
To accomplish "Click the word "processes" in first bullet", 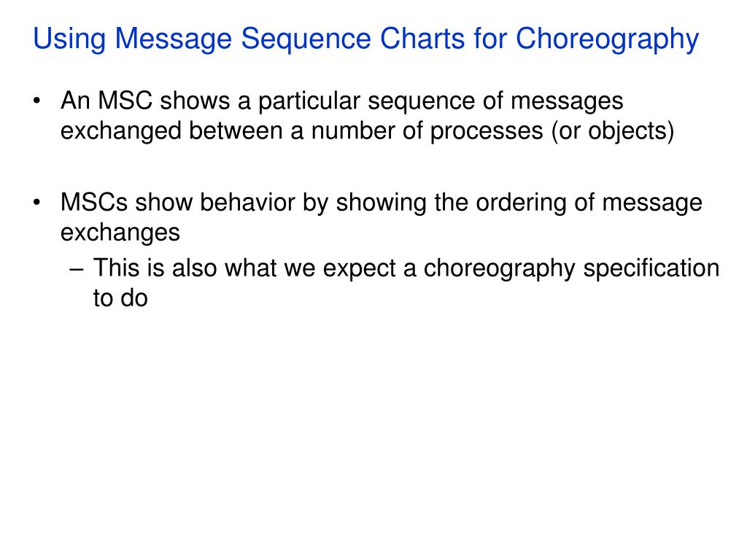I will [x=487, y=133].
